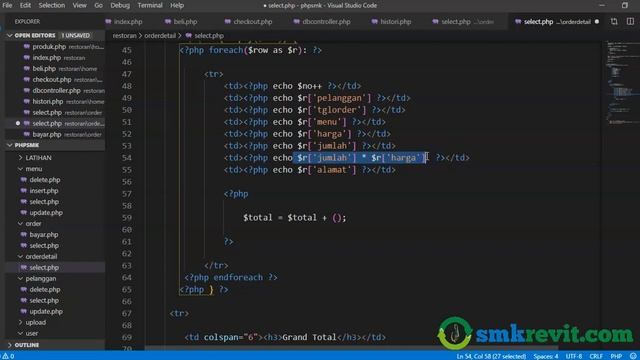This screenshot has width=640, height=360.
Task: Click the compare changes icon in editor toolbar
Action: click(614, 22)
